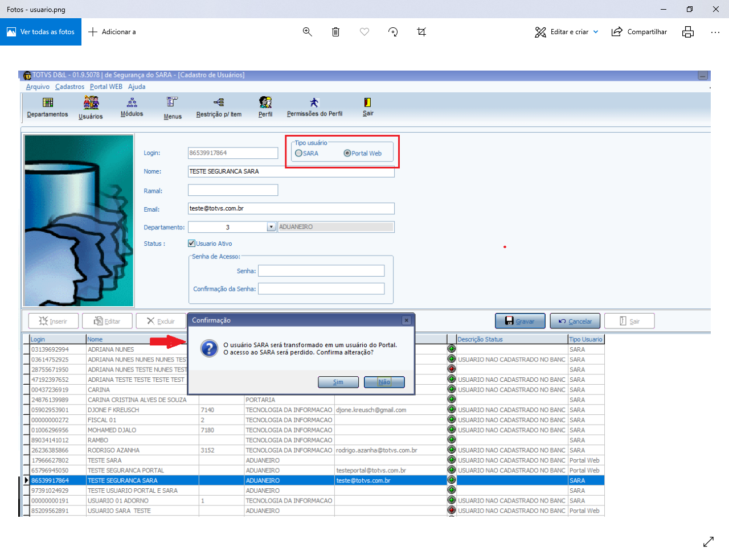Click the status icon in the TESTE SEGURANCA PORTAL row
Image resolution: width=729 pixels, height=560 pixels.
452,470
